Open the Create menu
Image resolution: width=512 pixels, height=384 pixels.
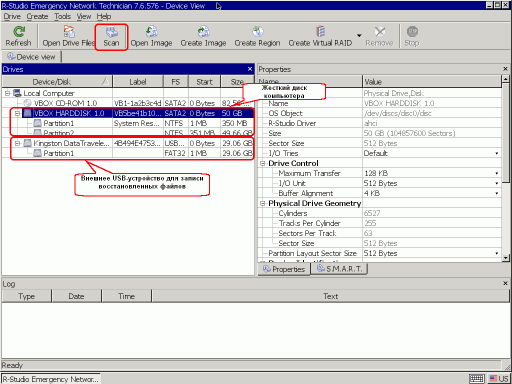[x=37, y=16]
